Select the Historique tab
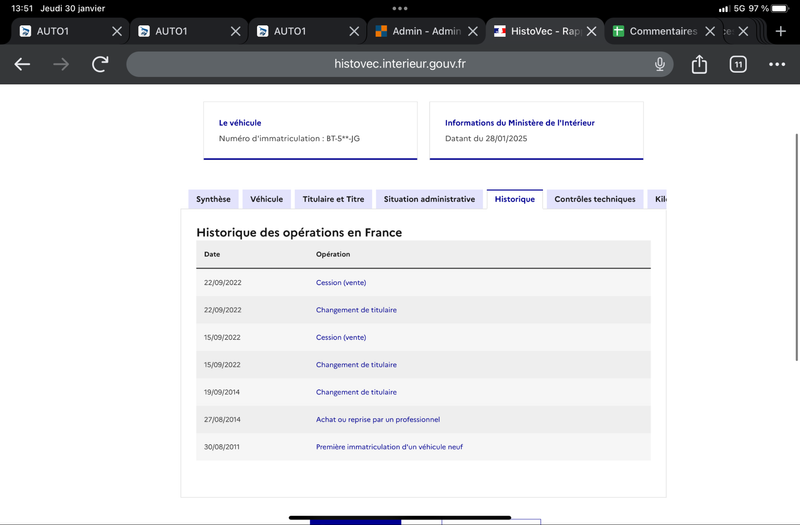 click(514, 199)
